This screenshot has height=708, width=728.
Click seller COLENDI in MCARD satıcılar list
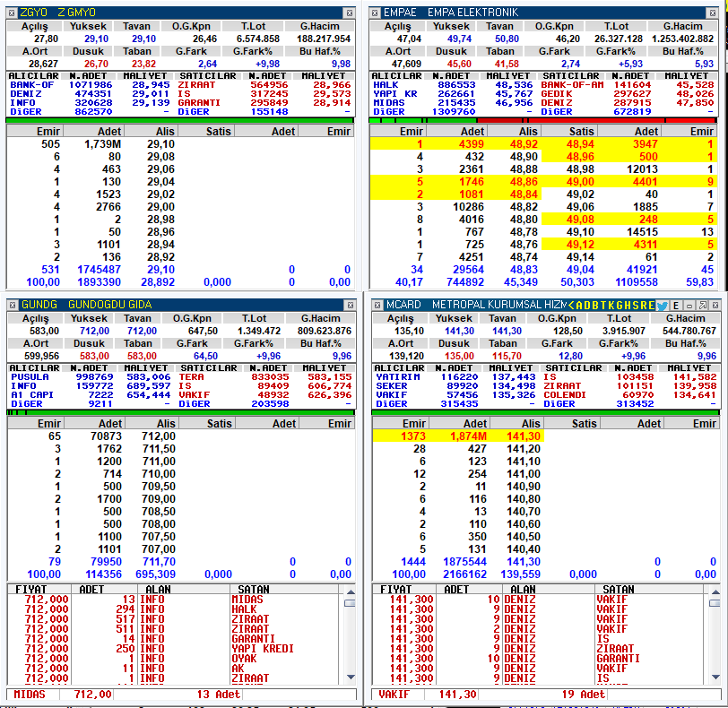point(565,395)
